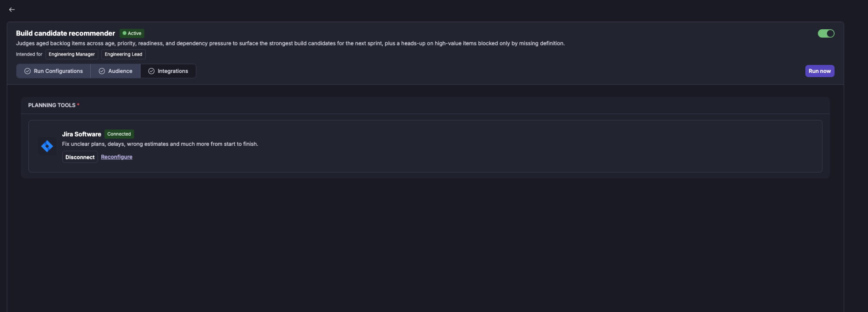868x312 pixels.
Task: Click the Engineering Manager audience tag
Action: (72, 54)
